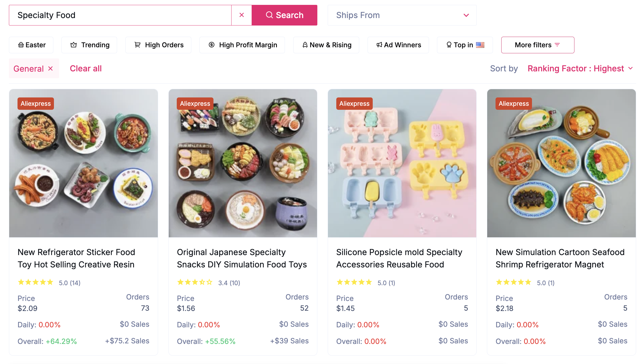Select the magnifier icon inside Search button
Image resolution: width=641 pixels, height=364 pixels.
click(269, 15)
